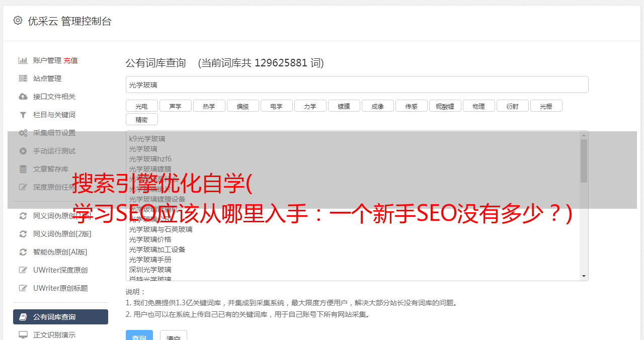
Task: Select the 光栅 tag button
Action: (x=546, y=106)
